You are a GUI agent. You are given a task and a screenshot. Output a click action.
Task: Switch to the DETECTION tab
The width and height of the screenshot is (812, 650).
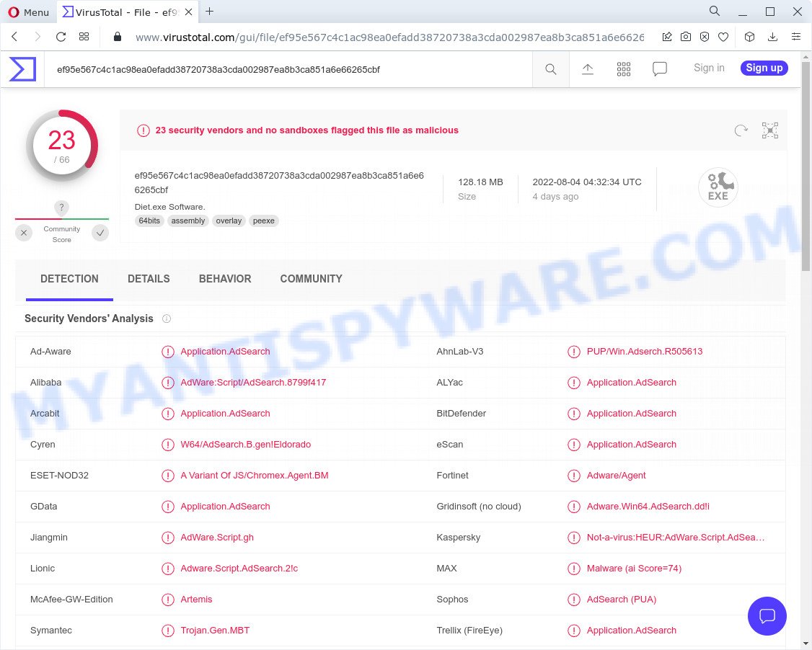(69, 279)
